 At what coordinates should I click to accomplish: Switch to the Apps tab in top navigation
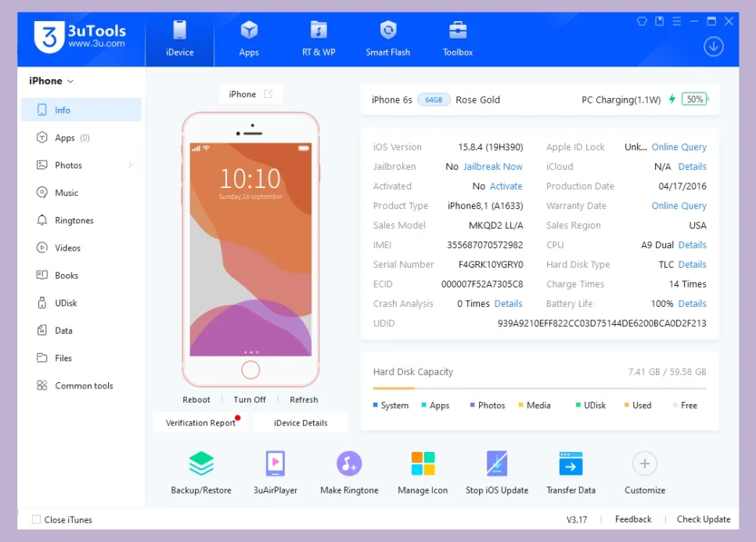pyautogui.click(x=249, y=38)
